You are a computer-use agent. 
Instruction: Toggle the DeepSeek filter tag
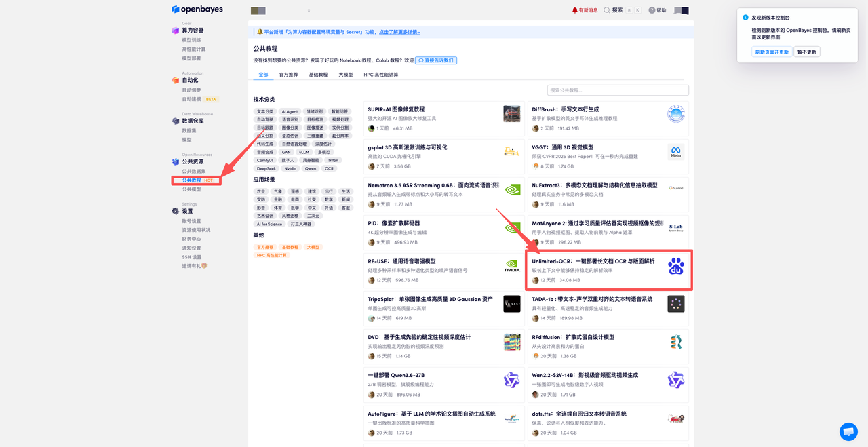tap(267, 168)
